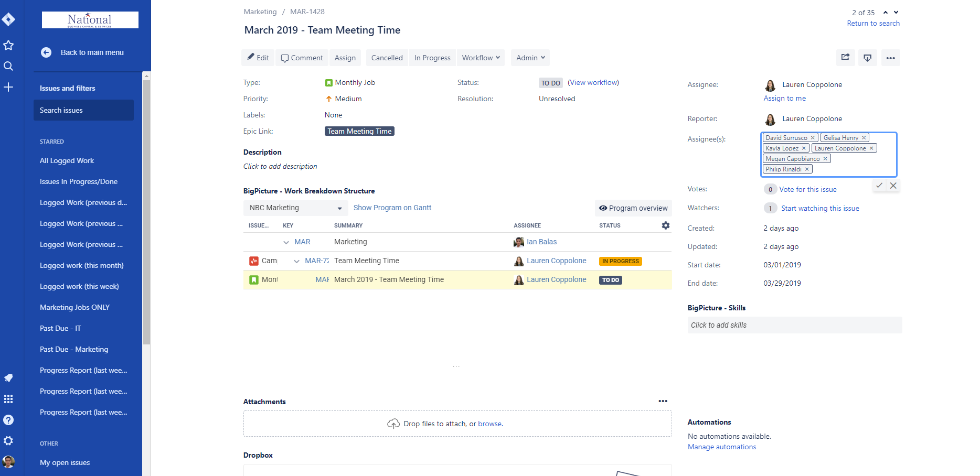Click the share issue icon button

pos(845,58)
